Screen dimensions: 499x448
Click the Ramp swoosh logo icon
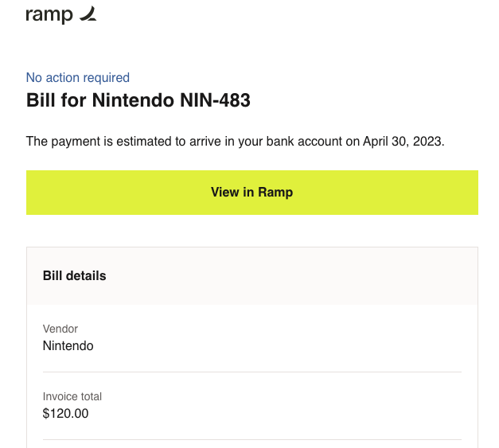coord(88,14)
